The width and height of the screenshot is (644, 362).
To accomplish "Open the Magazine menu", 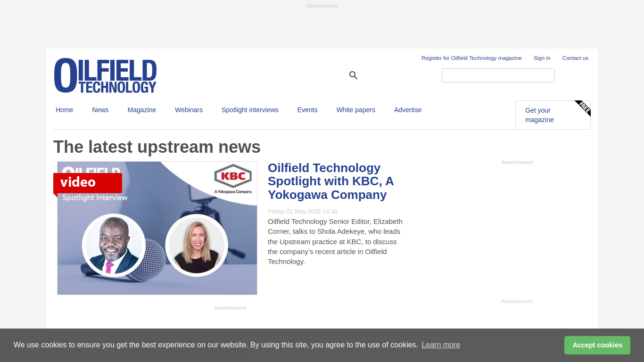I will 142,110.
